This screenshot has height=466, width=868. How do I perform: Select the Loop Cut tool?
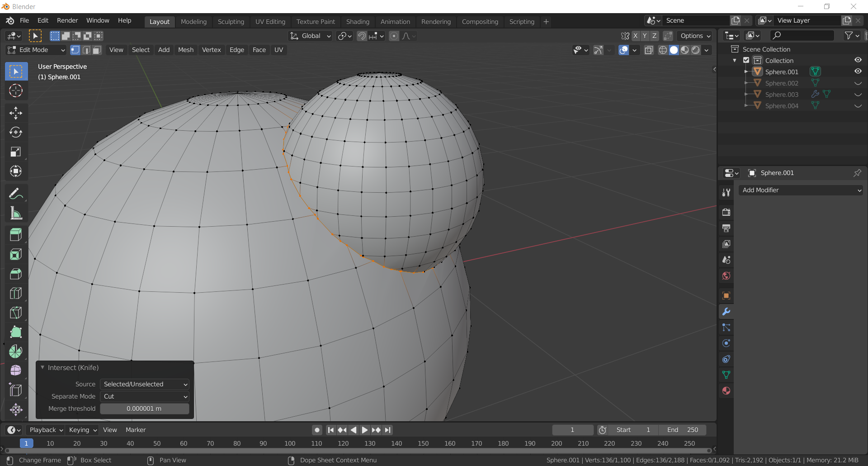point(16,293)
